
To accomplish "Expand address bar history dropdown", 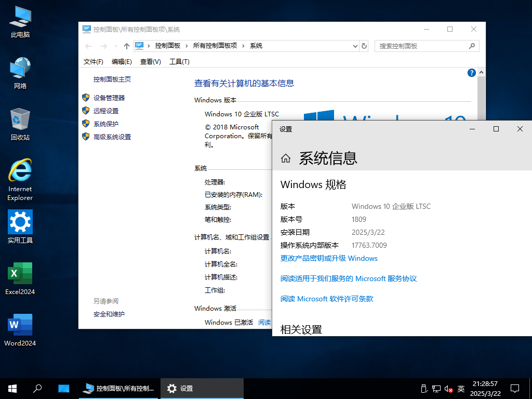I will click(355, 46).
